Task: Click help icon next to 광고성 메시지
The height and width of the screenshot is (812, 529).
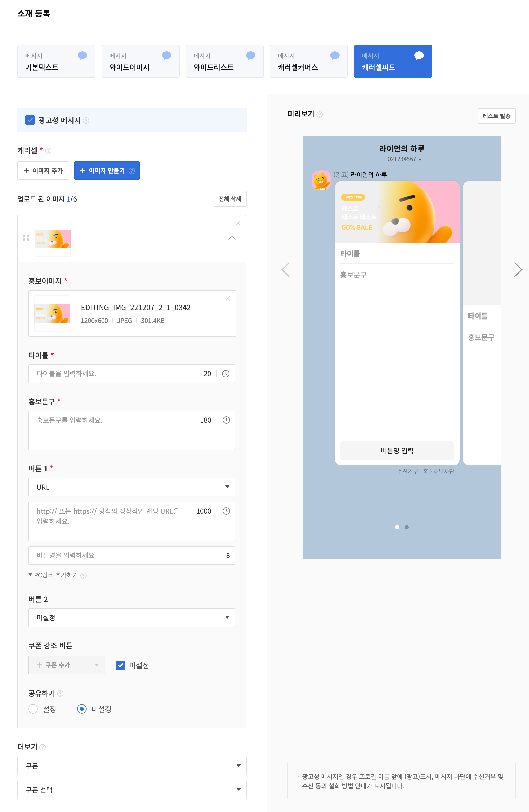Action: click(x=86, y=121)
